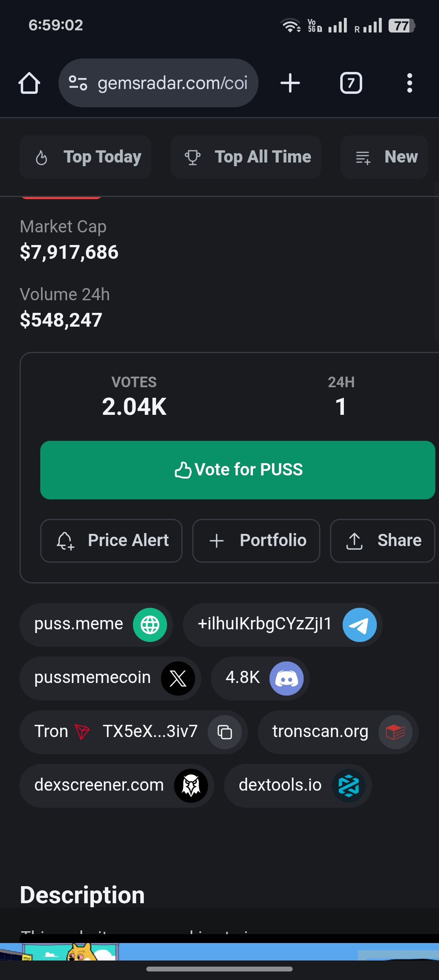Click the Vote for PUSS button

(238, 470)
